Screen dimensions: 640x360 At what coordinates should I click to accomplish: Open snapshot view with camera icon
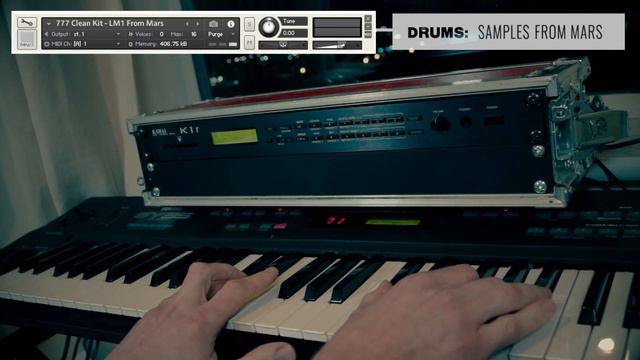(x=213, y=24)
